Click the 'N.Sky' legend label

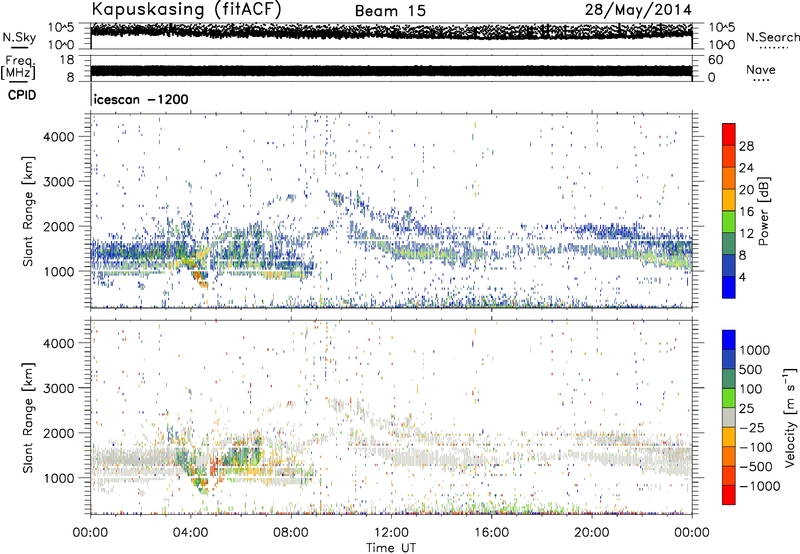click(19, 37)
